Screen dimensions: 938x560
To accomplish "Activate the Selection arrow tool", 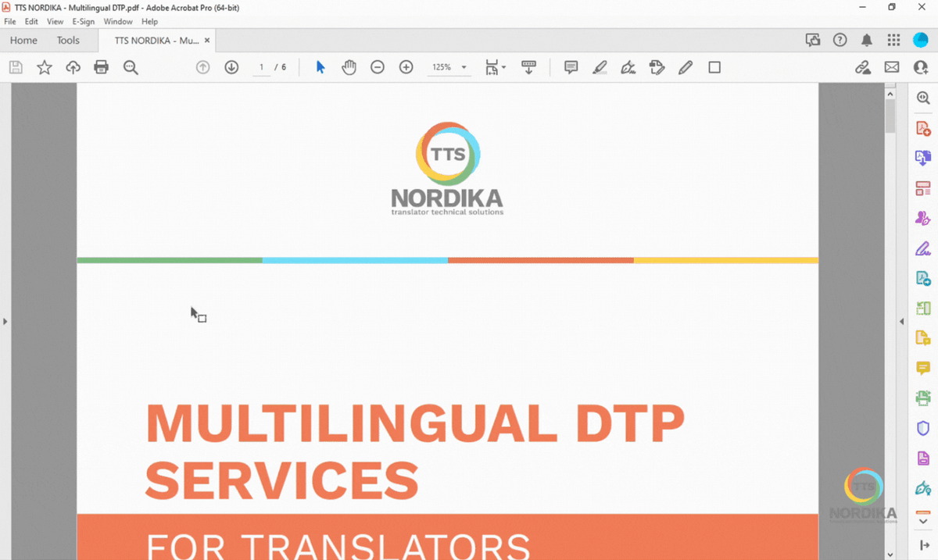I will (320, 67).
